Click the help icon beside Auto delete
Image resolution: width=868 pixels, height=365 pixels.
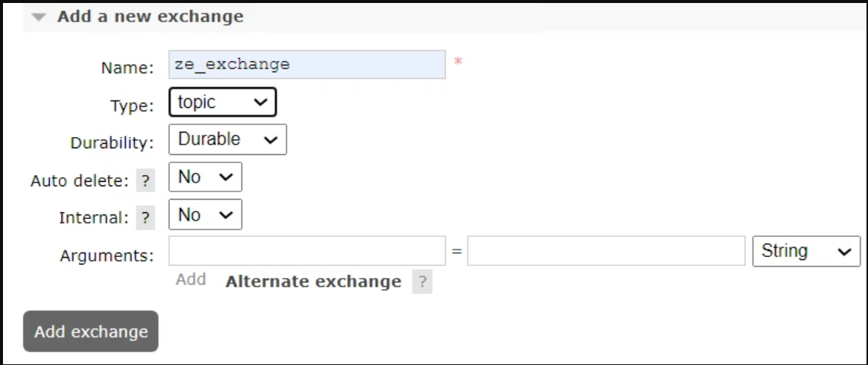tap(147, 181)
